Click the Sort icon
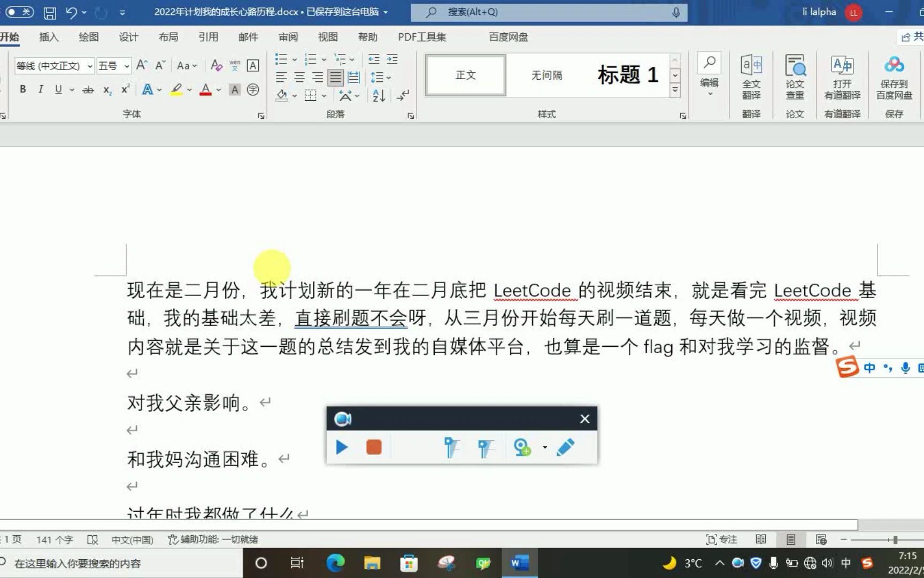Screen dimensions: 924x578 click(x=379, y=95)
